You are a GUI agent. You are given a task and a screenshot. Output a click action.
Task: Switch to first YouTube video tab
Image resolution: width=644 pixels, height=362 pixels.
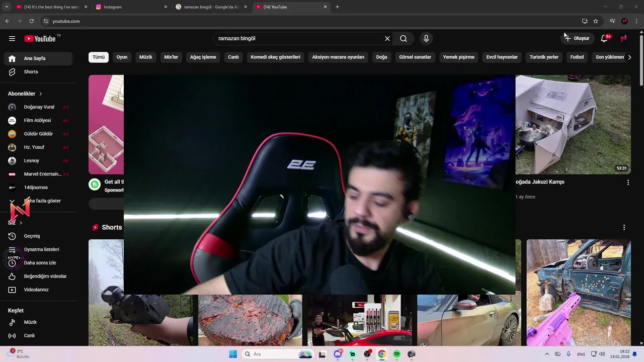pos(51,7)
